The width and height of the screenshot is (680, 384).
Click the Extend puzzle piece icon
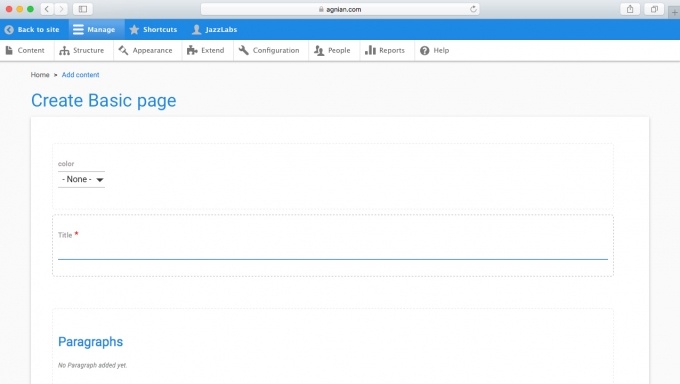point(192,50)
